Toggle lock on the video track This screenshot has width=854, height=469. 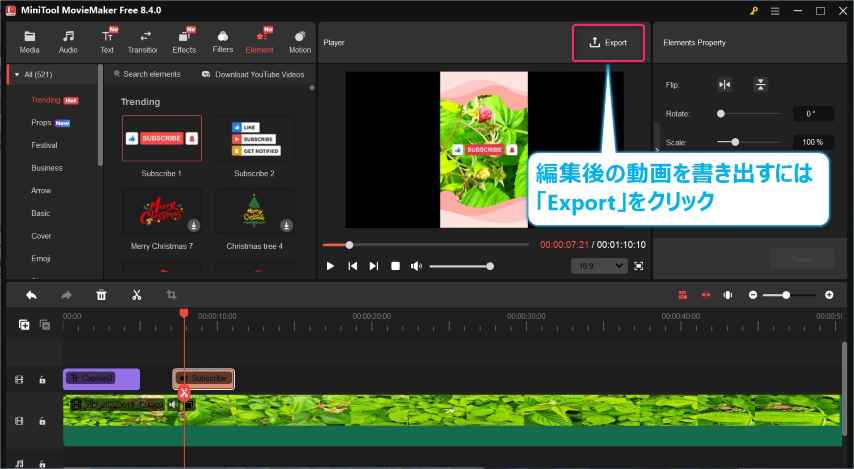pos(42,422)
